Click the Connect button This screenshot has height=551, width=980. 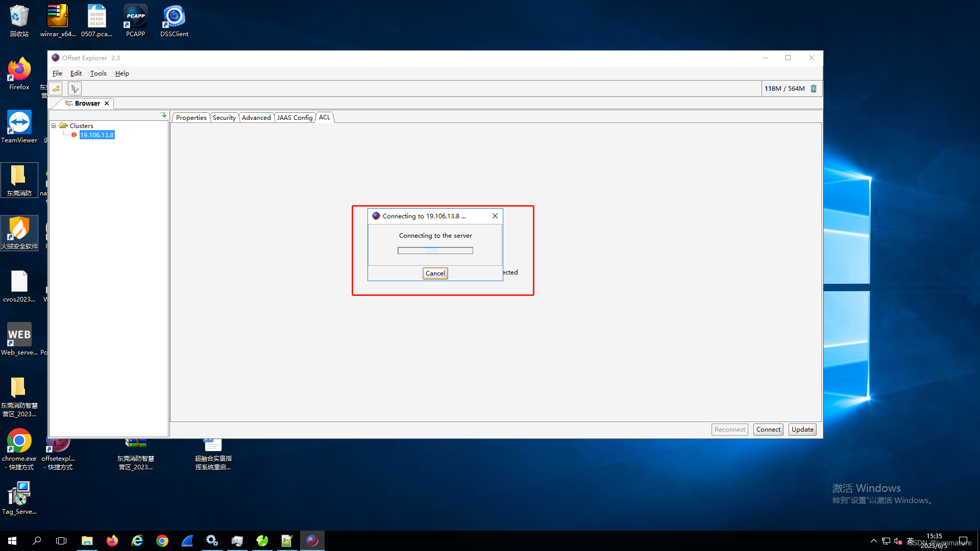769,430
